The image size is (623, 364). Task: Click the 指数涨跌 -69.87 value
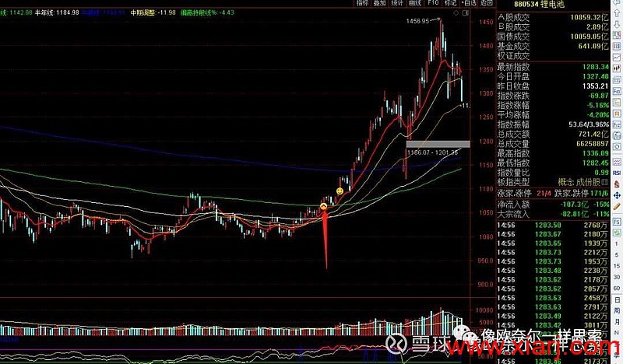tap(600, 96)
